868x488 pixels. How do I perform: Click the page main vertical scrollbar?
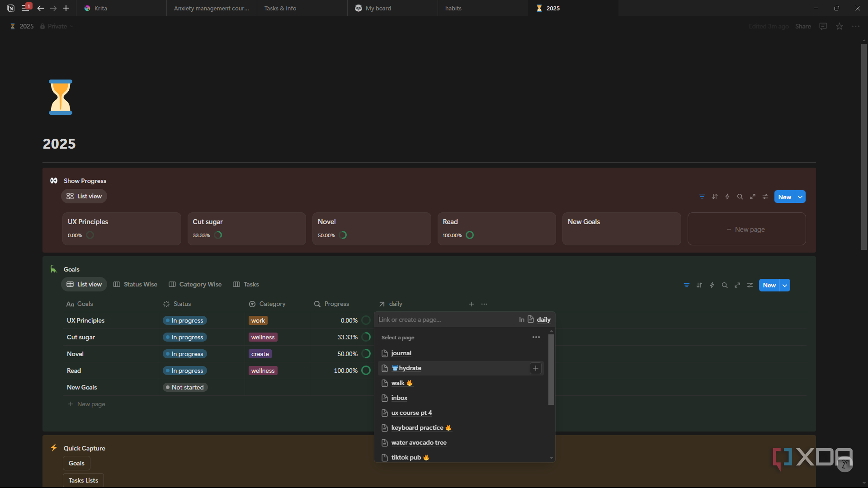pos(864,147)
